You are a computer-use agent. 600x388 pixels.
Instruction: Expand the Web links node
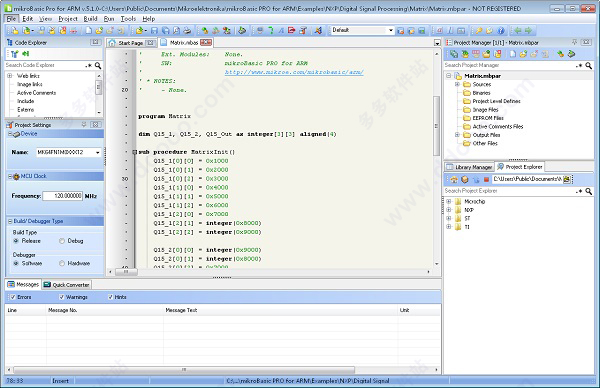[x=10, y=76]
